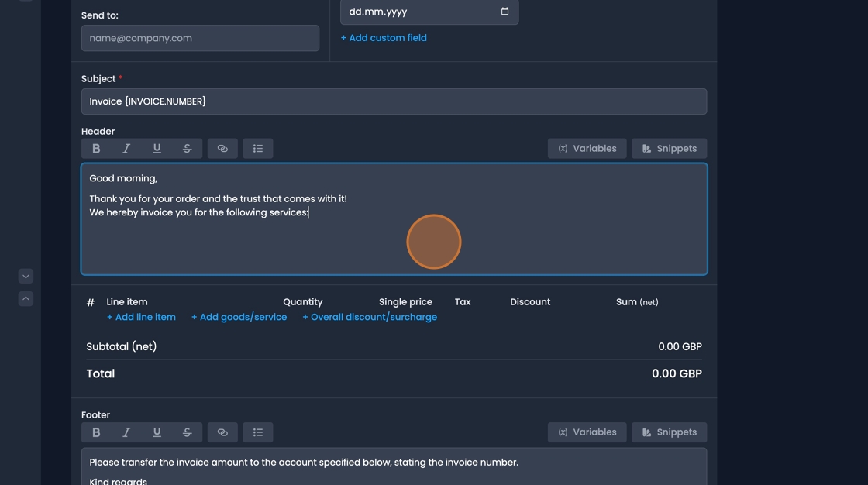Create a bullet list in the footer
This screenshot has width=868, height=485.
tap(258, 432)
